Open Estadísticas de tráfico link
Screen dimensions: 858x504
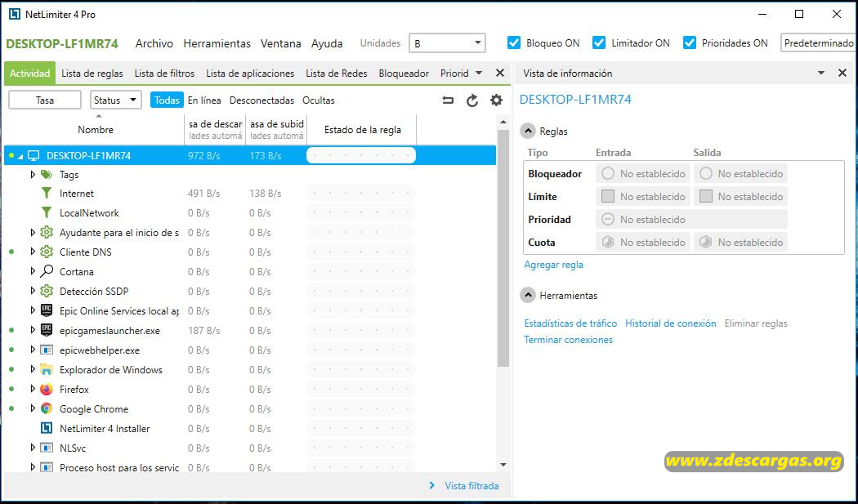tap(570, 323)
